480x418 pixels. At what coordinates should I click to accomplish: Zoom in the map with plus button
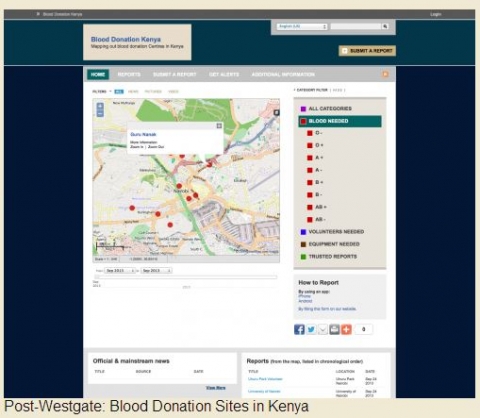100,106
